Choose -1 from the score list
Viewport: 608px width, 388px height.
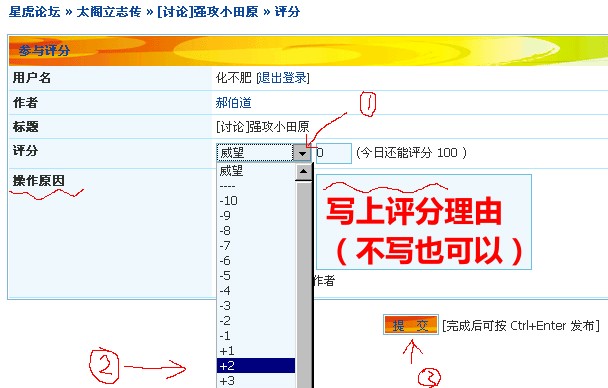(x=256, y=336)
